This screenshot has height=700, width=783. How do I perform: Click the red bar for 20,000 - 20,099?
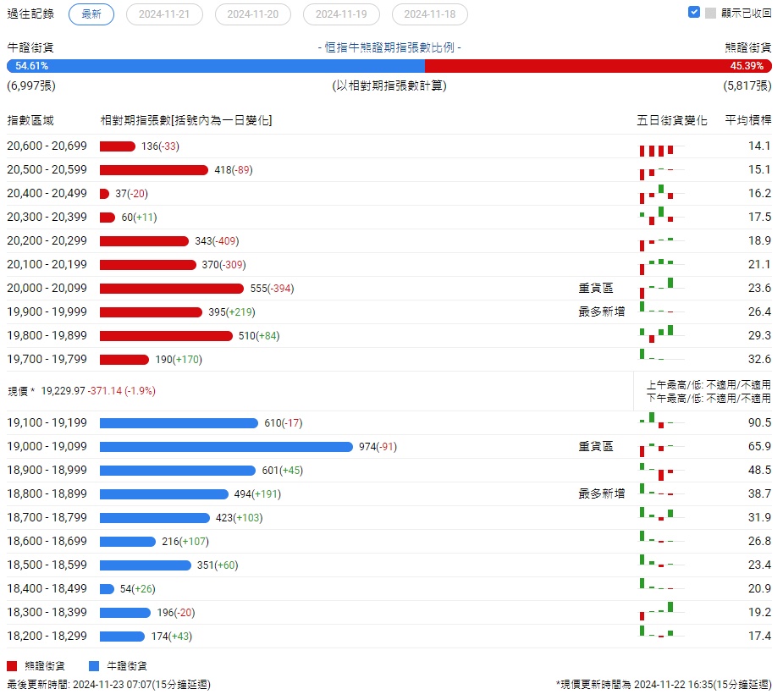172,289
